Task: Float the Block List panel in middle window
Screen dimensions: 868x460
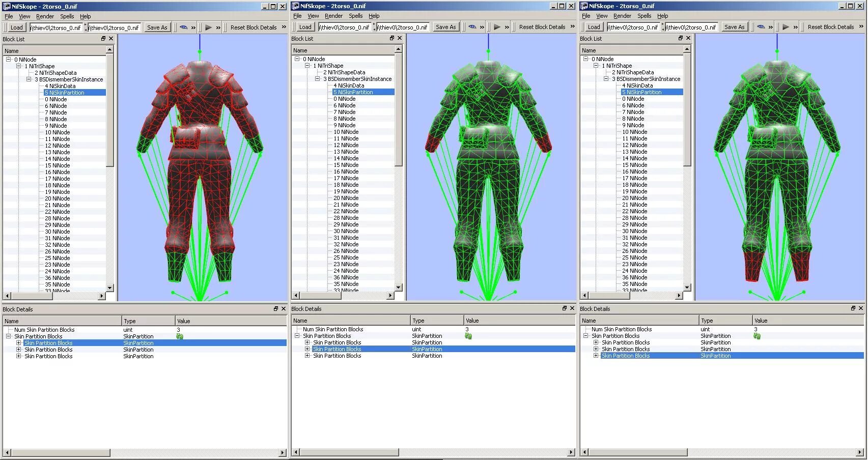Action: tap(392, 38)
